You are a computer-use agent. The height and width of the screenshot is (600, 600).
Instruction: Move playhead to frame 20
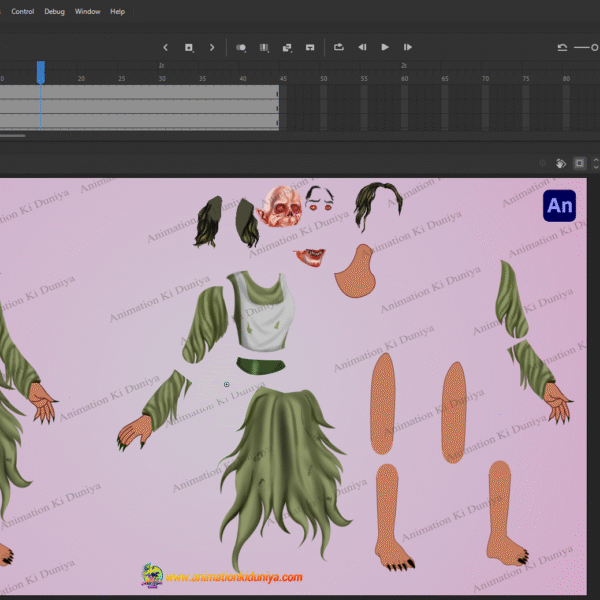click(x=81, y=78)
